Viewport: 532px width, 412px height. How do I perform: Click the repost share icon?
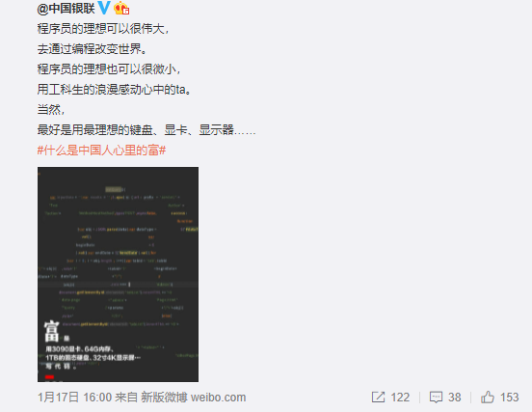pos(378,398)
